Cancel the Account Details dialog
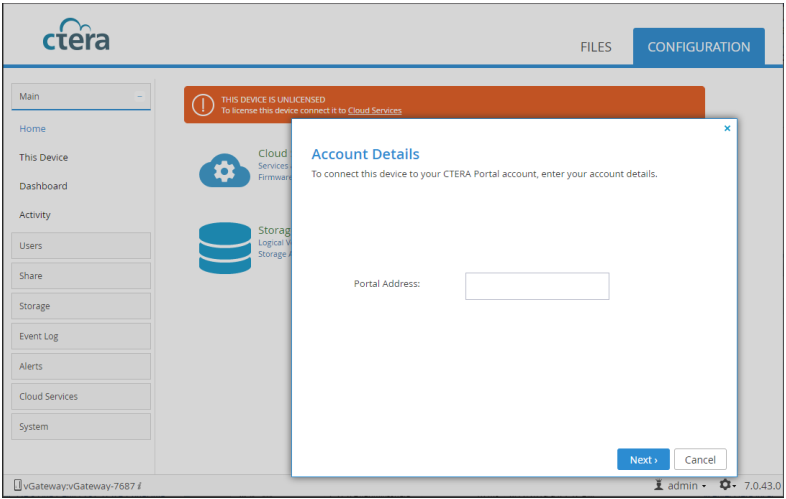The image size is (786, 499). (x=700, y=459)
